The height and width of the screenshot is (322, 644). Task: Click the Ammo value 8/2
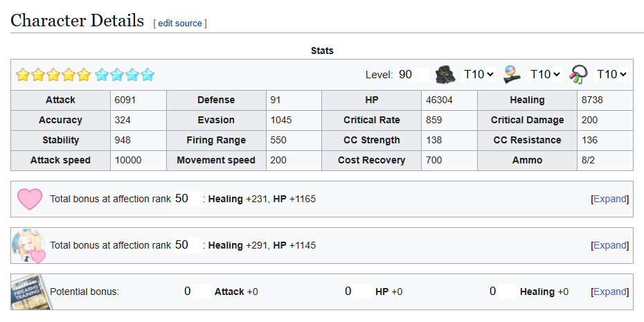[588, 161]
